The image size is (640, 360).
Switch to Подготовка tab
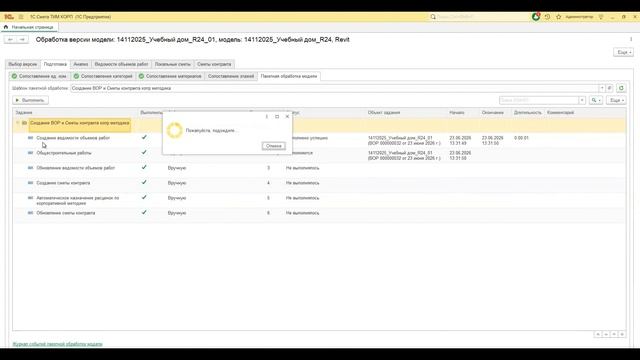point(55,64)
